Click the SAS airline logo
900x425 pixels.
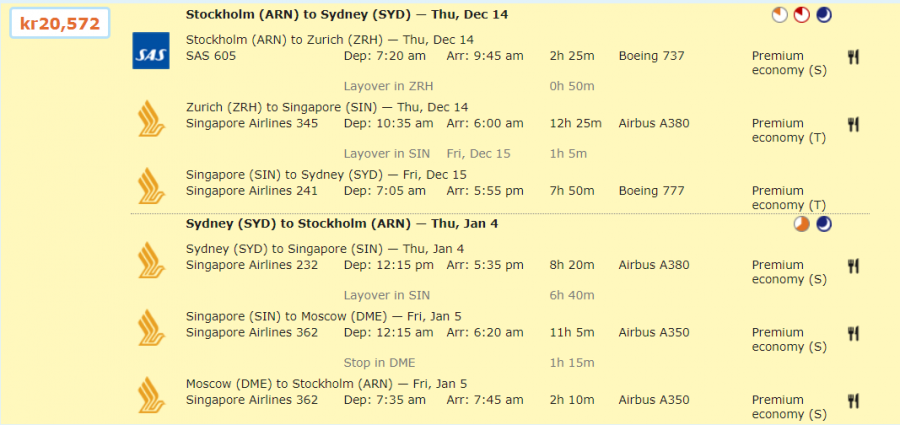(149, 51)
